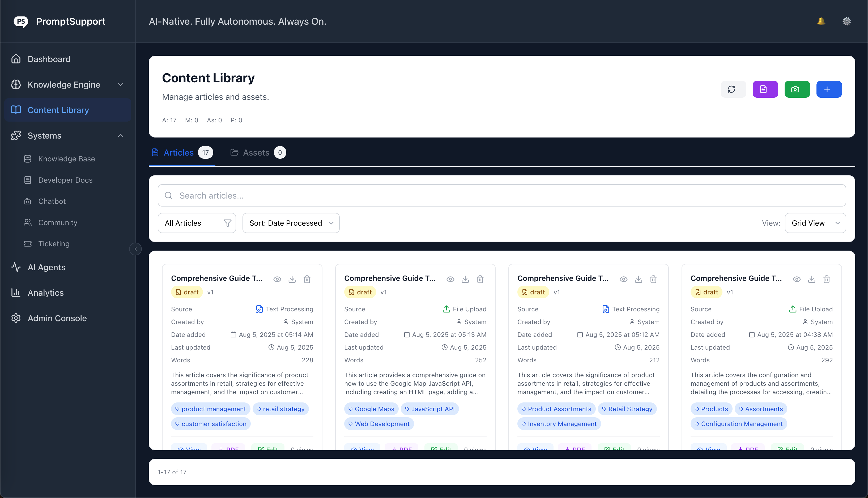
Task: Preview the third article with the eye icon
Action: coord(623,279)
